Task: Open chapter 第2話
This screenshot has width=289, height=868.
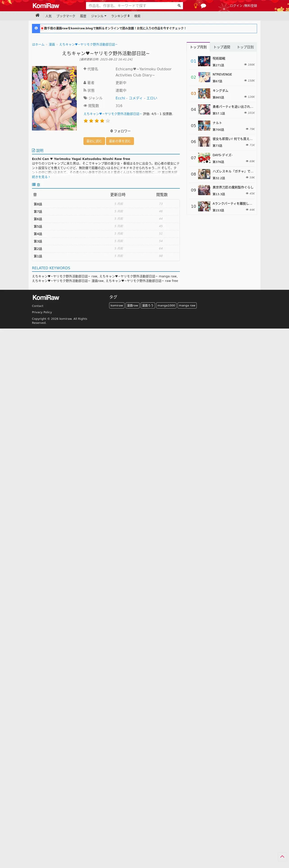Action: pyautogui.click(x=38, y=249)
